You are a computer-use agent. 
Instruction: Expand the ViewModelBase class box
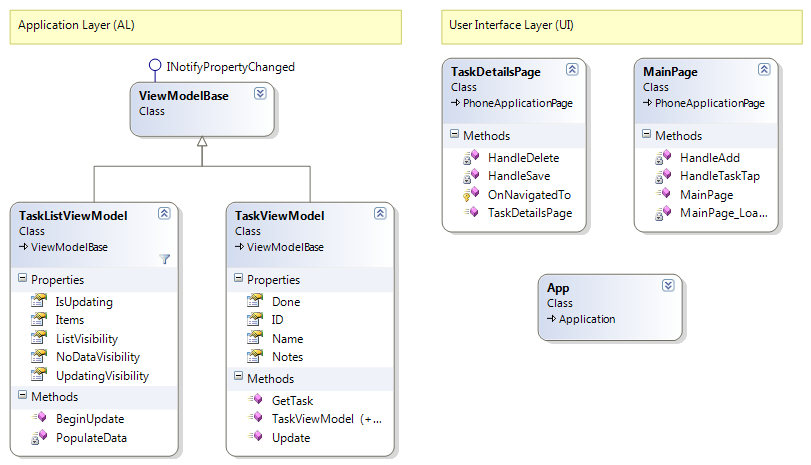(x=260, y=93)
